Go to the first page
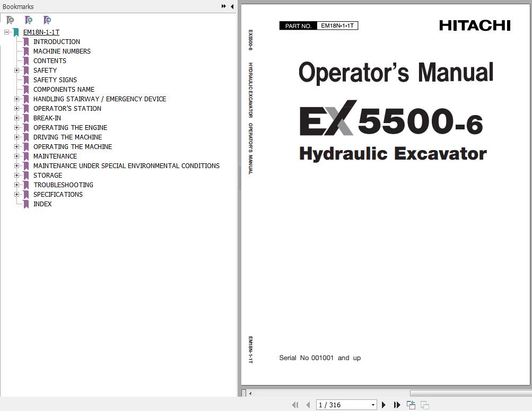 point(295,405)
